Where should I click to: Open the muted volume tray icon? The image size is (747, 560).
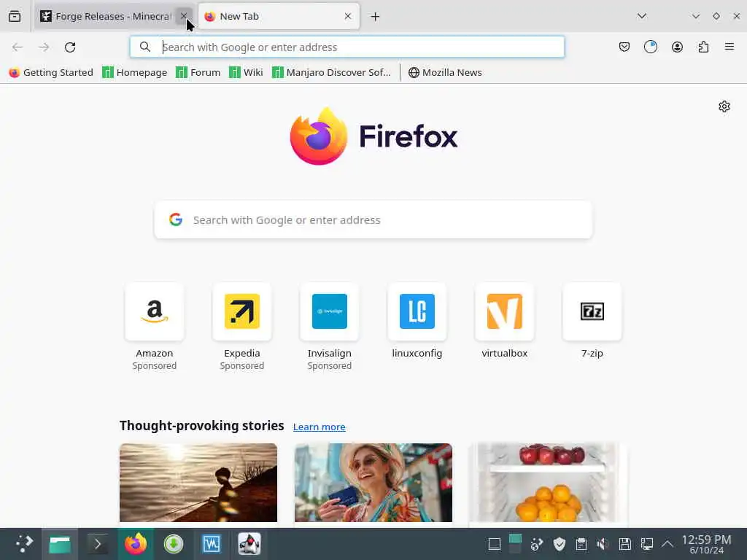[603, 544]
